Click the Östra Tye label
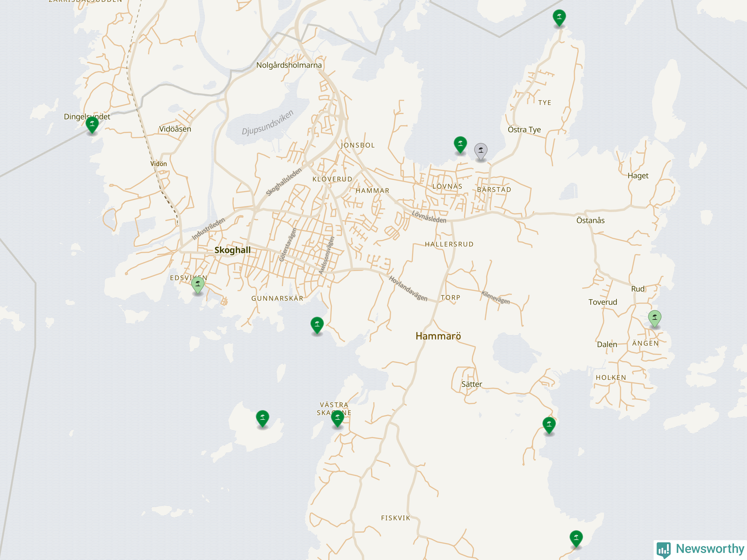Screen dimensions: 747x560 pos(524,129)
